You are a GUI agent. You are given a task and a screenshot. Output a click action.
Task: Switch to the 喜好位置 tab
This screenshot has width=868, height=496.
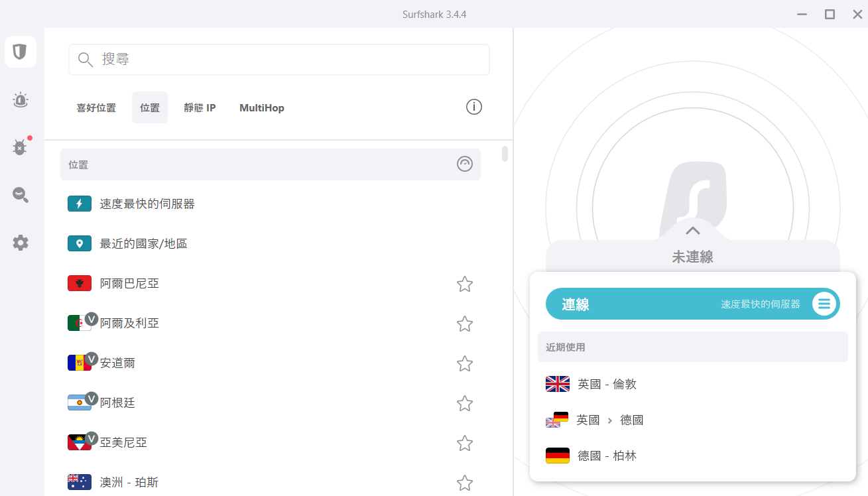click(96, 107)
